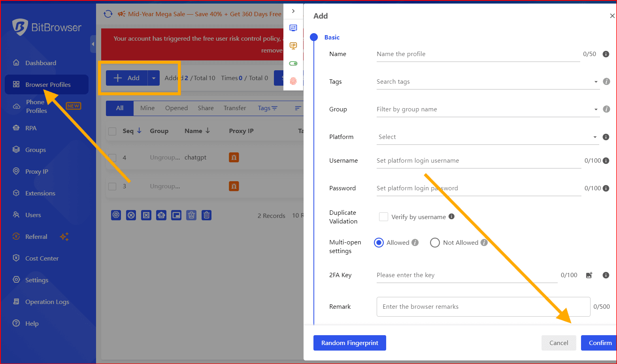
Task: Click the window layout icon in bottom toolbar
Action: 176,215
